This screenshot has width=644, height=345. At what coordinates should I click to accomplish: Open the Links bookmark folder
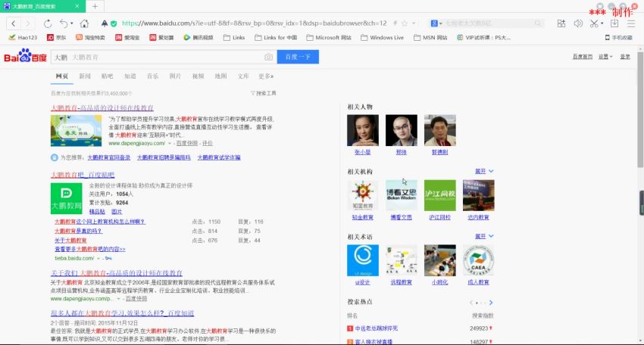pos(234,37)
